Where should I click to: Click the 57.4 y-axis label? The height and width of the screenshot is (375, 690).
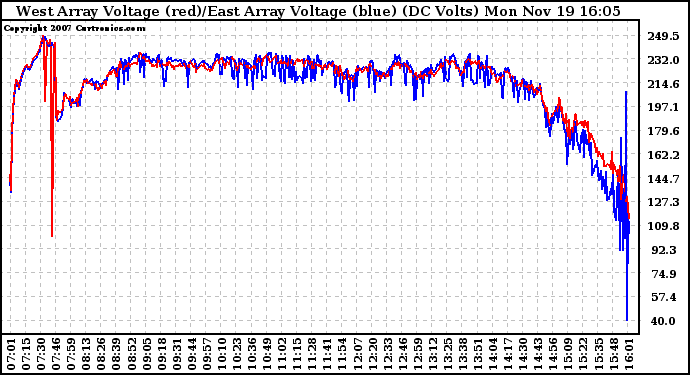point(664,297)
